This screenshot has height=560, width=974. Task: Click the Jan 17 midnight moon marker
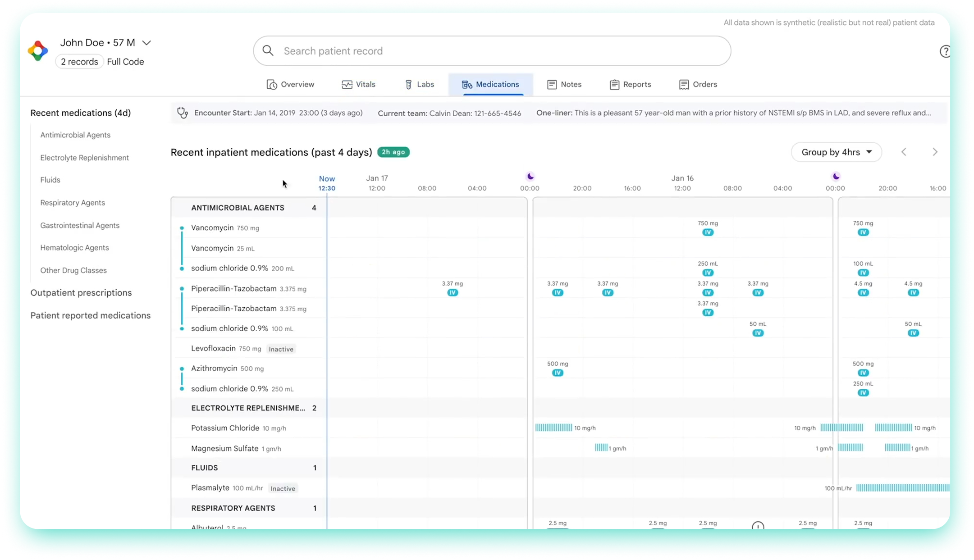point(530,176)
